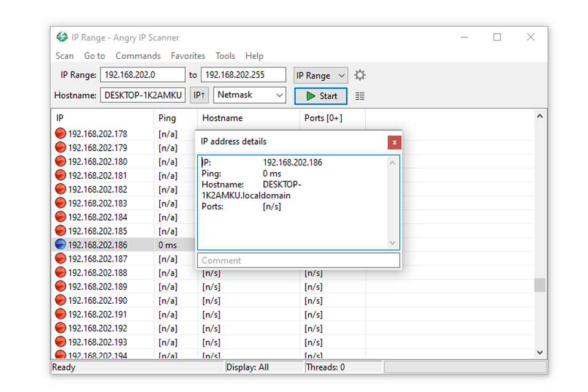Click the Ports [n/s] value in details popup

(272, 206)
